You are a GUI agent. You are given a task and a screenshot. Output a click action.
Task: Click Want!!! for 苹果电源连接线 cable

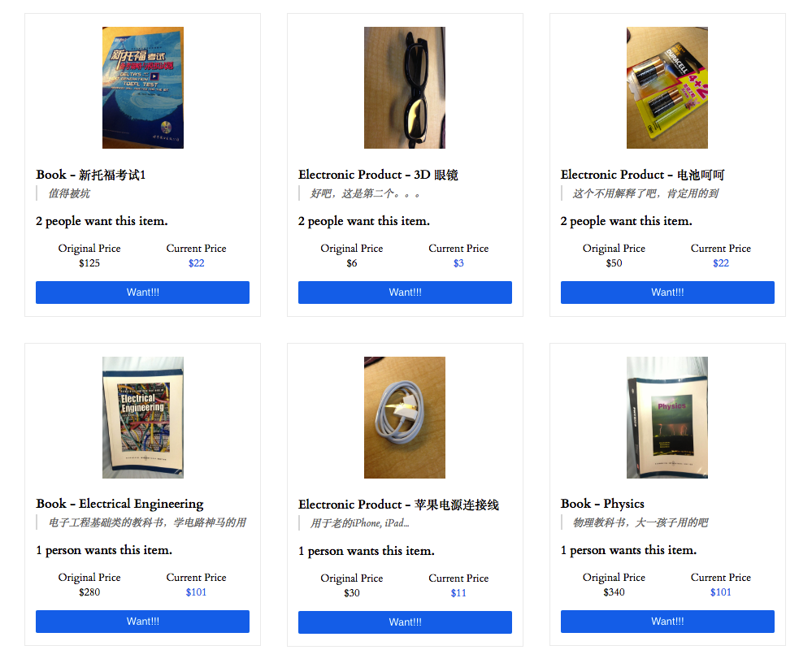405,622
